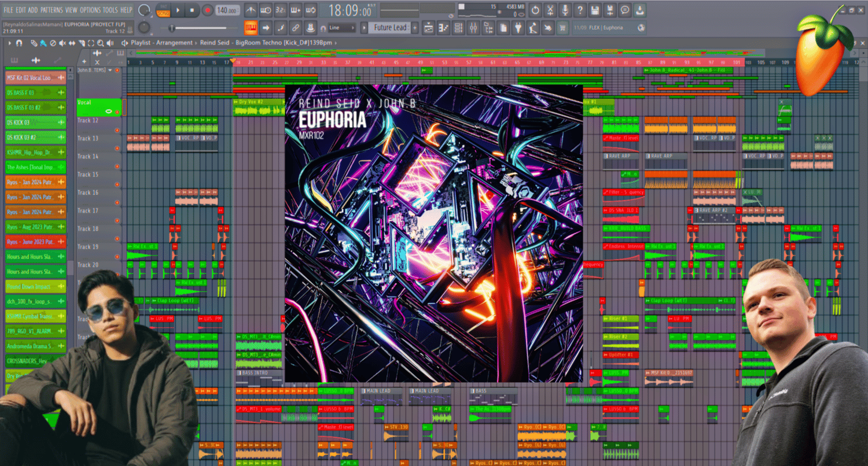Image resolution: width=868 pixels, height=466 pixels.
Task: Select the Playlist Slip tool
Action: click(72, 43)
